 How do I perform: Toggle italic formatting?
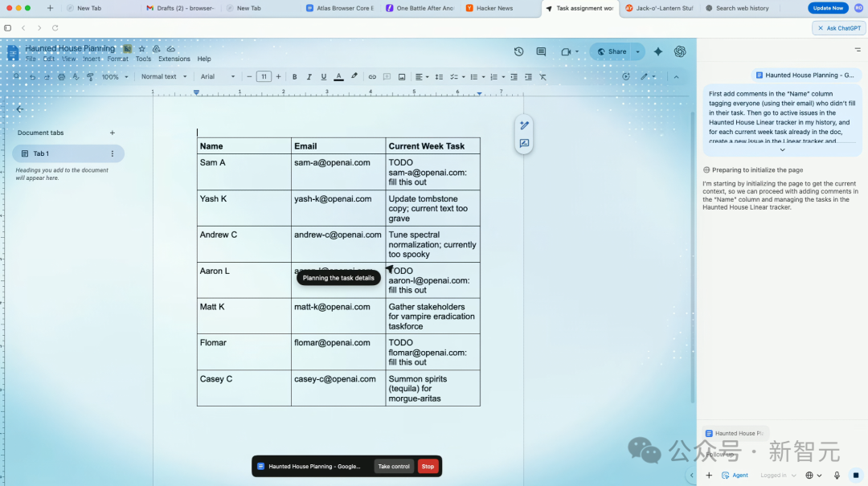tap(309, 76)
